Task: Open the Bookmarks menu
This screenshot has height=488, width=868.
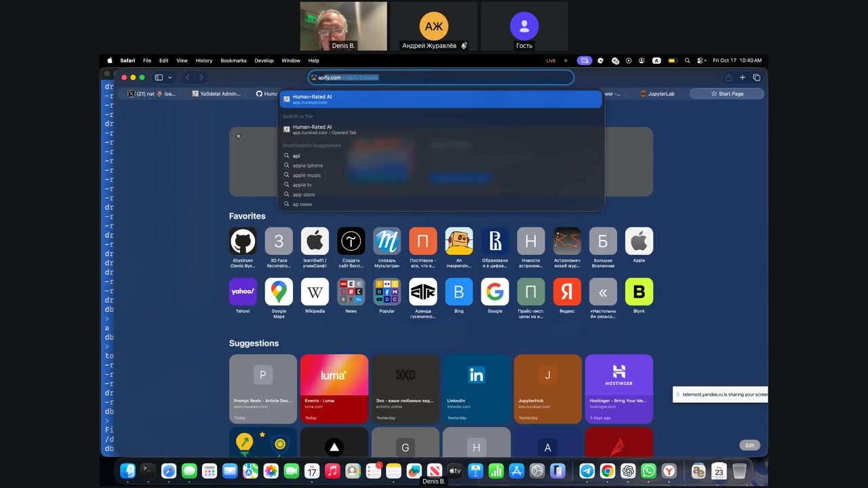Action: pyautogui.click(x=233, y=60)
